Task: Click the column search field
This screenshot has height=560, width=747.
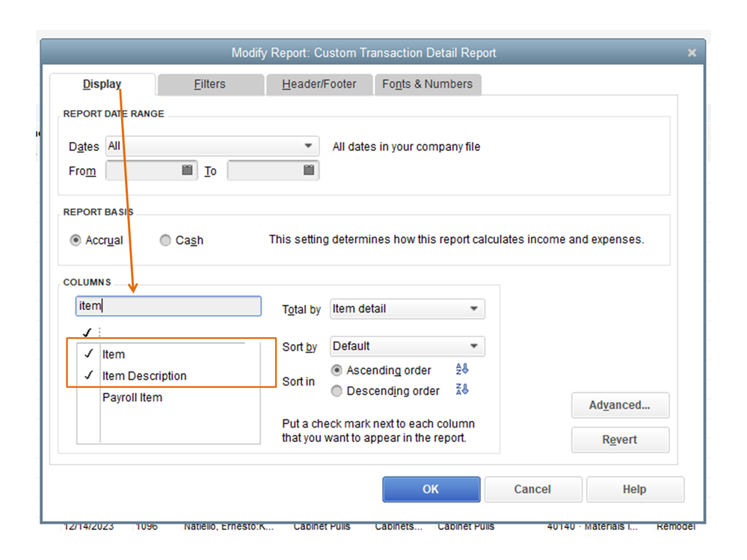Action: tap(169, 307)
